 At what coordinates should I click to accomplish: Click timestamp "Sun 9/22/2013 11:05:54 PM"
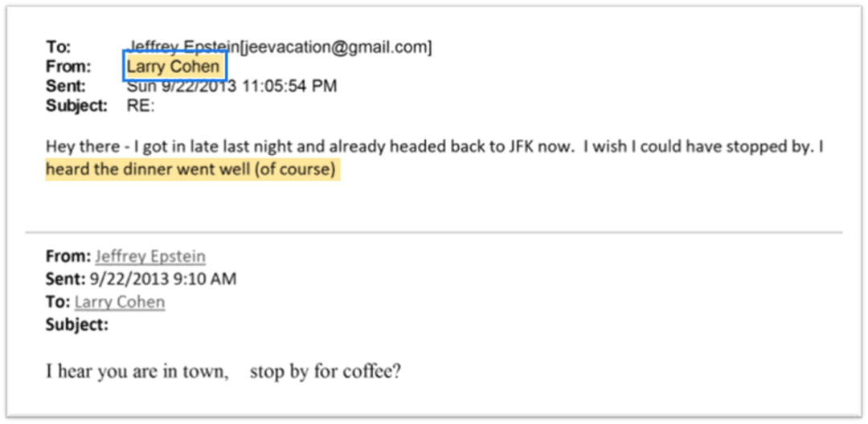231,86
